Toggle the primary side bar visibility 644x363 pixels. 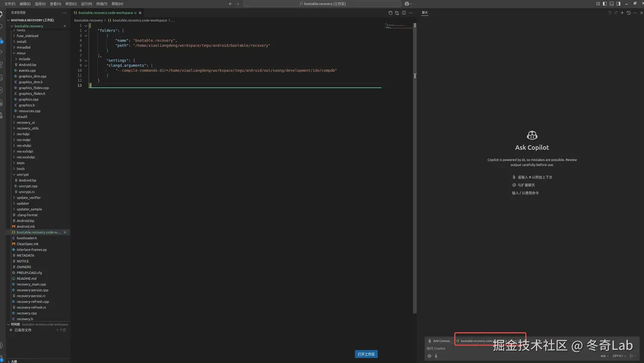[x=605, y=4]
